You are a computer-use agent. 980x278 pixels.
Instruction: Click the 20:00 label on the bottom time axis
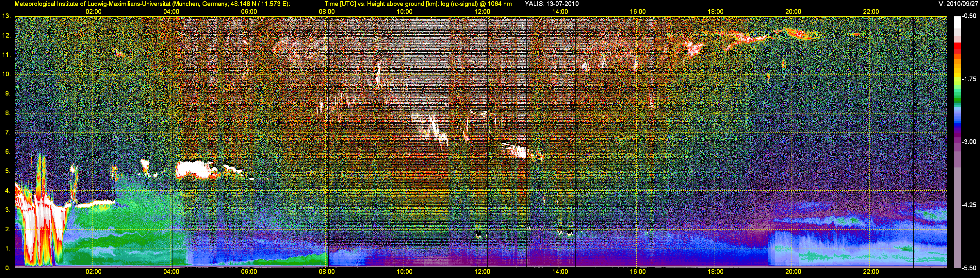(793, 271)
